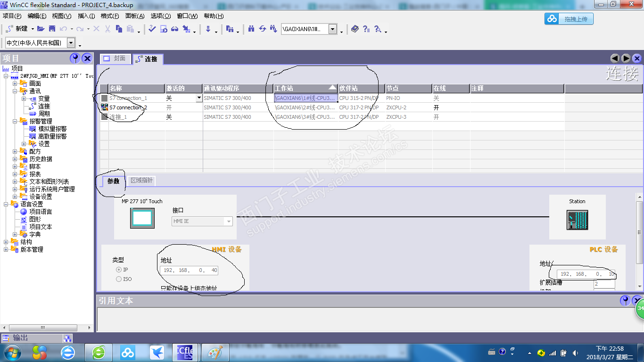Click the 新建 new button
This screenshot has width=644, height=362.
coord(17,29)
